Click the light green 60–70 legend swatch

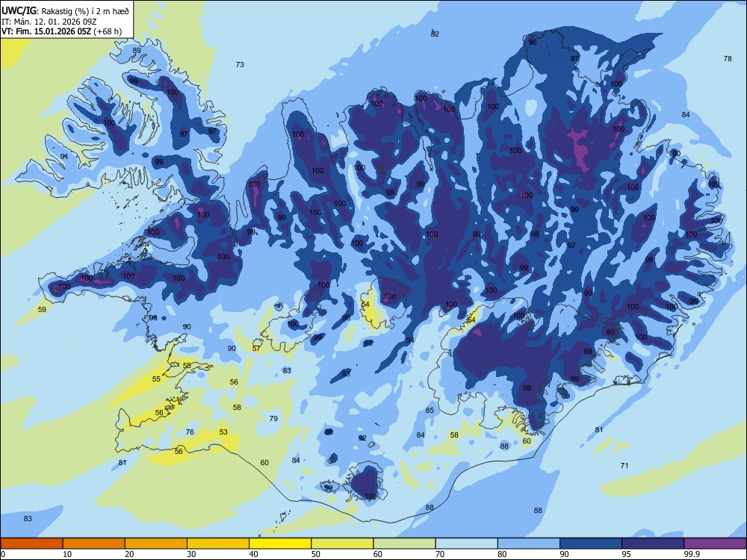404,544
